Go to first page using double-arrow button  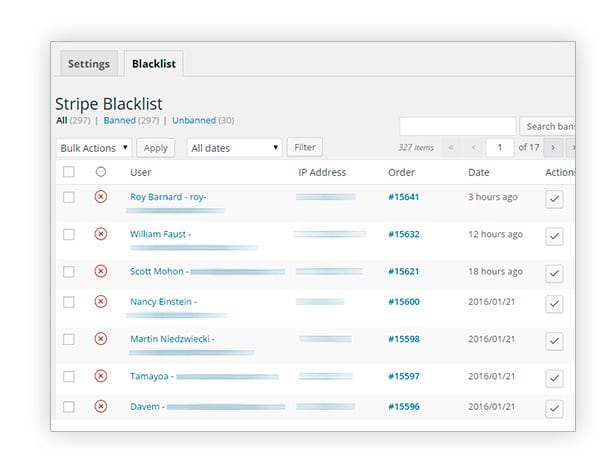451,147
